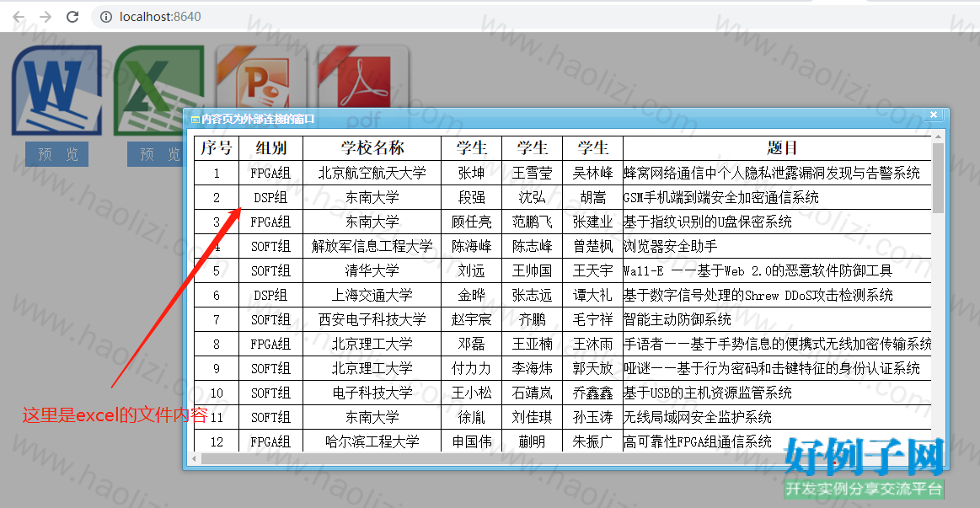
Task: Click the vertical scrollbar thumb in popup
Action: tap(938, 178)
